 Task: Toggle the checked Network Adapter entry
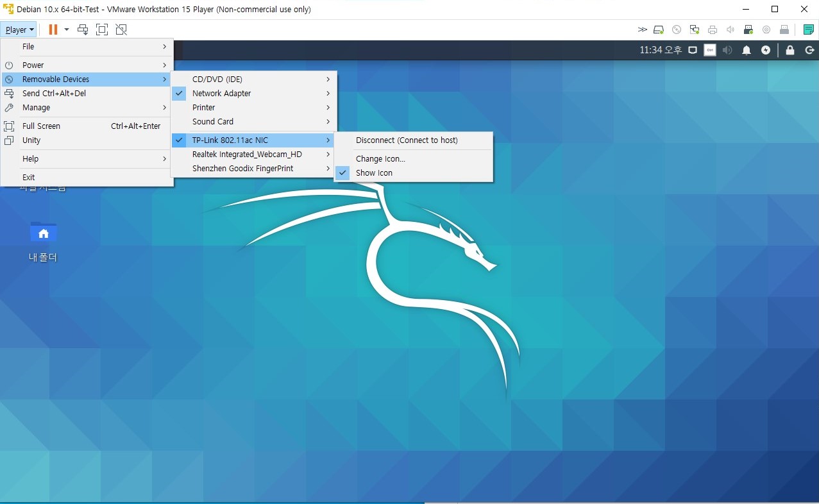(x=253, y=94)
